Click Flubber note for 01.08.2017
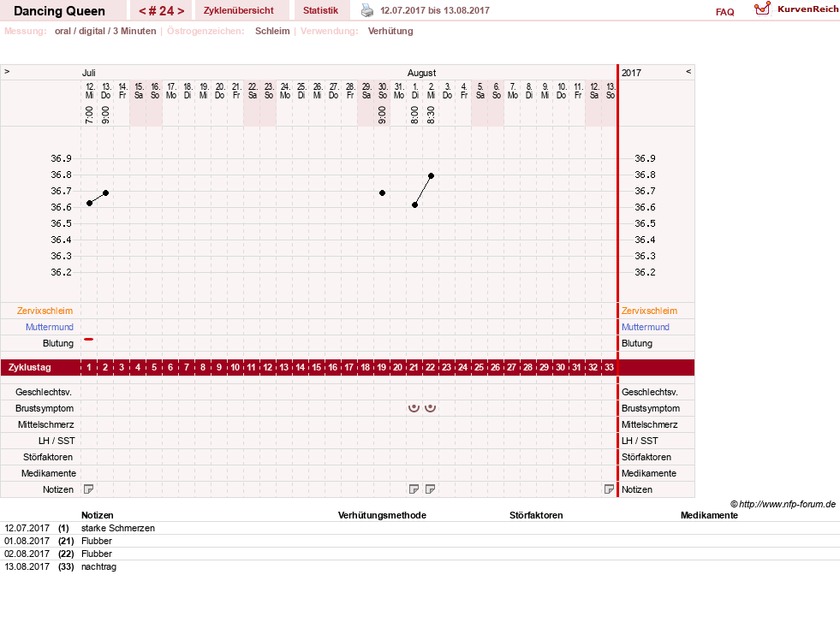Screen dimensions: 840x634 point(97,541)
